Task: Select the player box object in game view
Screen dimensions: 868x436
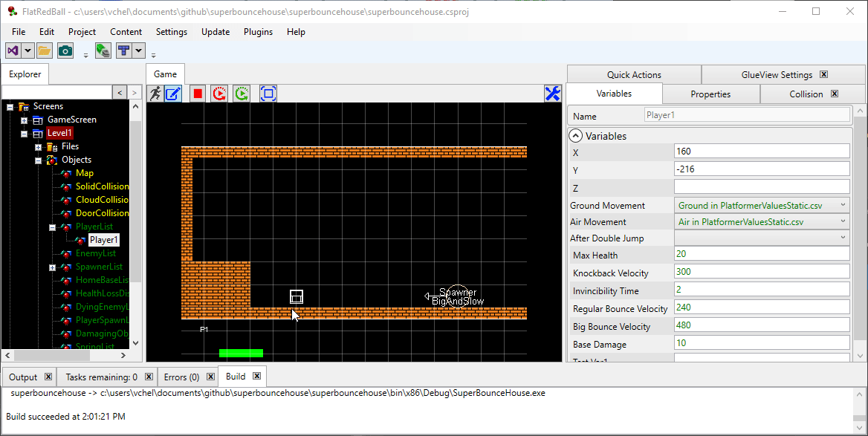Action: pos(297,296)
